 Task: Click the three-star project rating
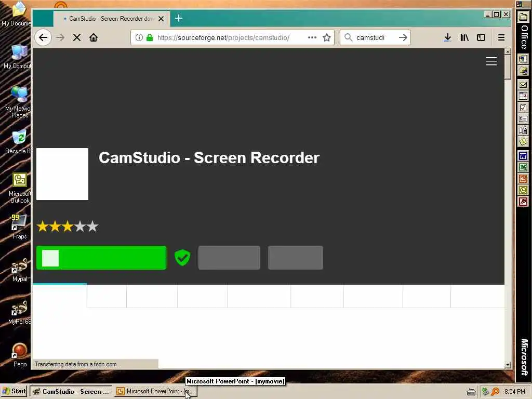point(68,227)
